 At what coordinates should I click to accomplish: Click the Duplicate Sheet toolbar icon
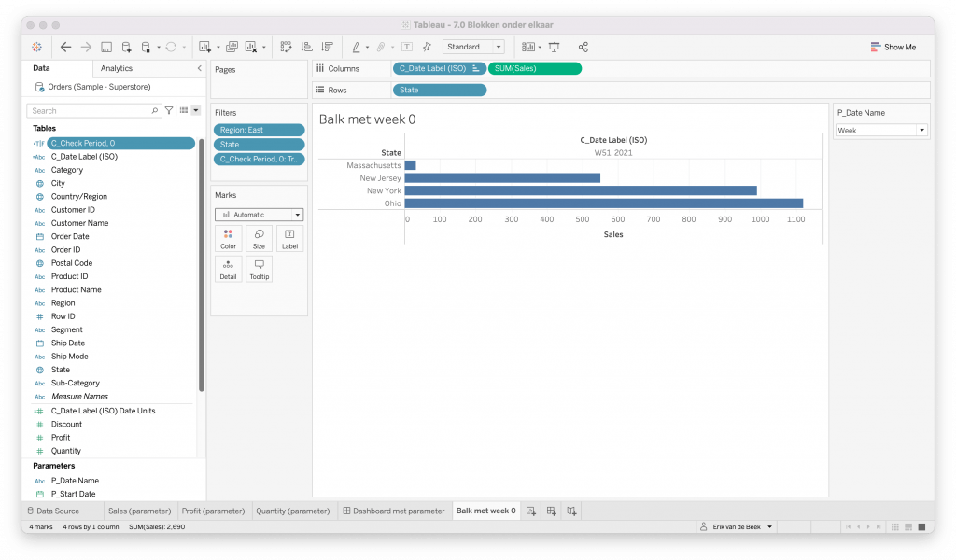[232, 47]
